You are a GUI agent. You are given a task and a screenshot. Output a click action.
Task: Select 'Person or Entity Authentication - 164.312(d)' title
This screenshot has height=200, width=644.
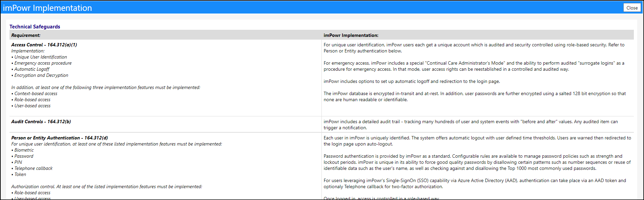click(x=59, y=138)
